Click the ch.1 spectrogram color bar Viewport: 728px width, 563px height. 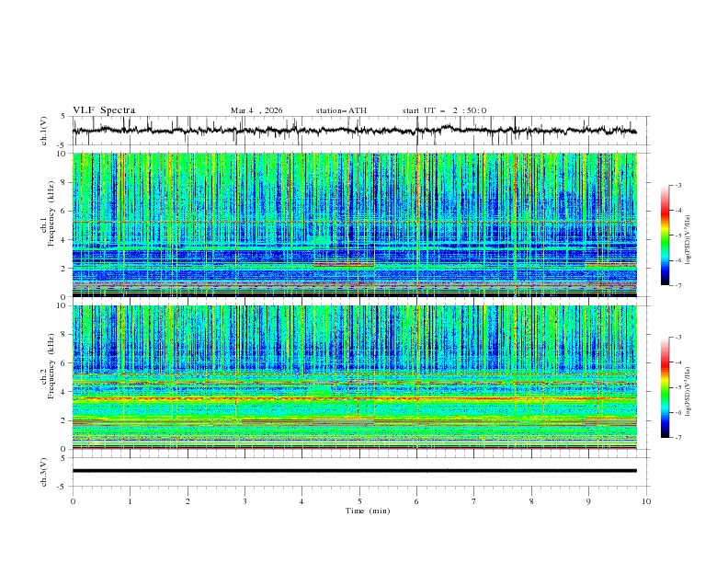[665, 236]
